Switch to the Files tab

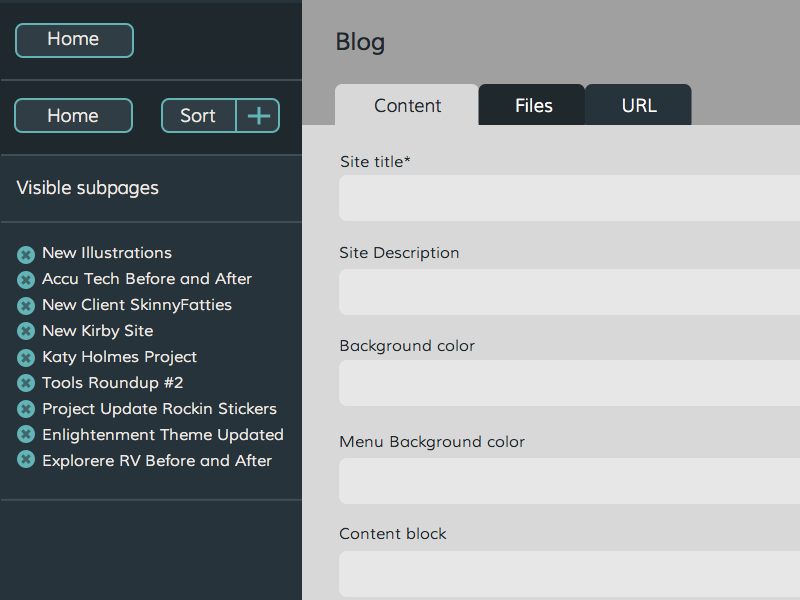pyautogui.click(x=533, y=106)
